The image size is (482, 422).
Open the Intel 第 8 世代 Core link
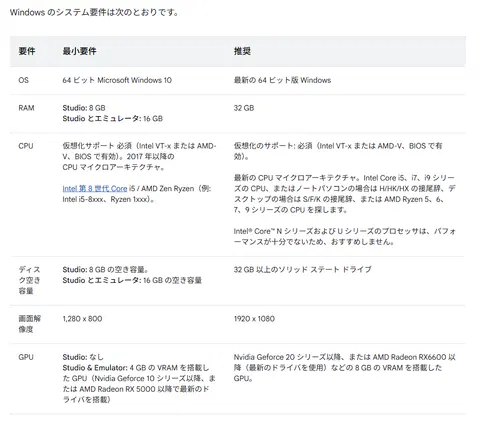coord(95,189)
